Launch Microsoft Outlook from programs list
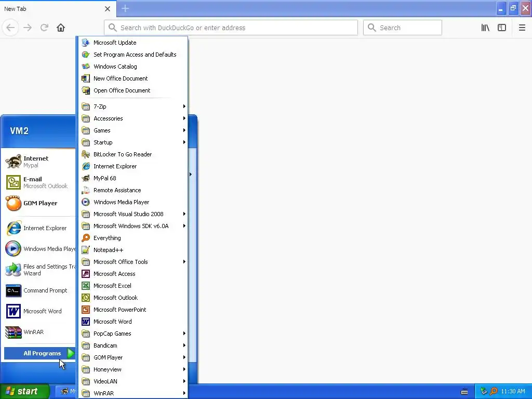This screenshot has width=532, height=399. pos(133,298)
